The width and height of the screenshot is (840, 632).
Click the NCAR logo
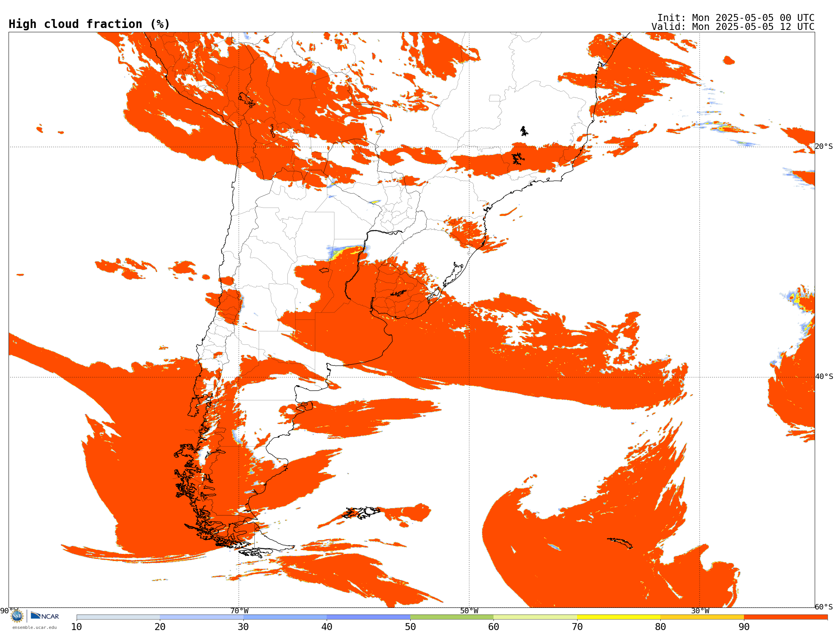[45, 616]
